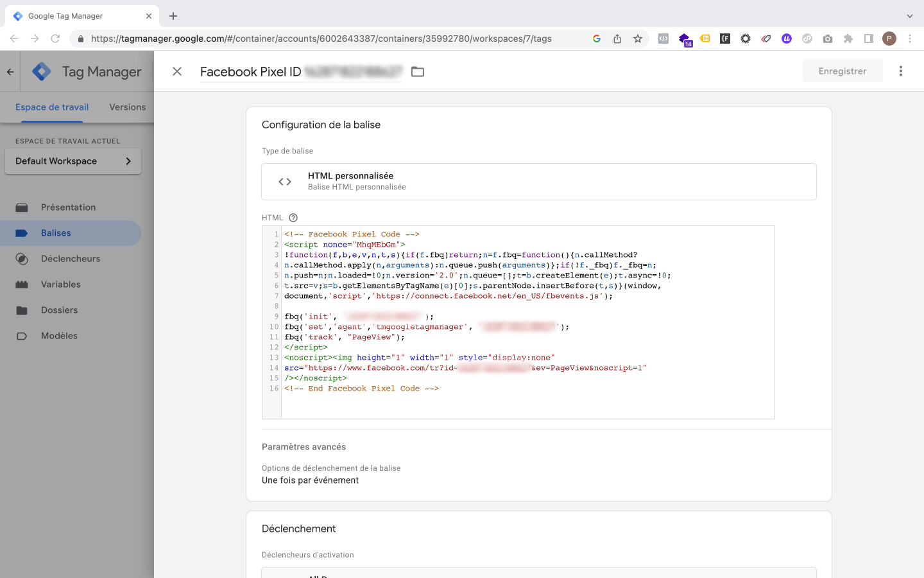
Task: Reload the page
Action: pos(55,39)
